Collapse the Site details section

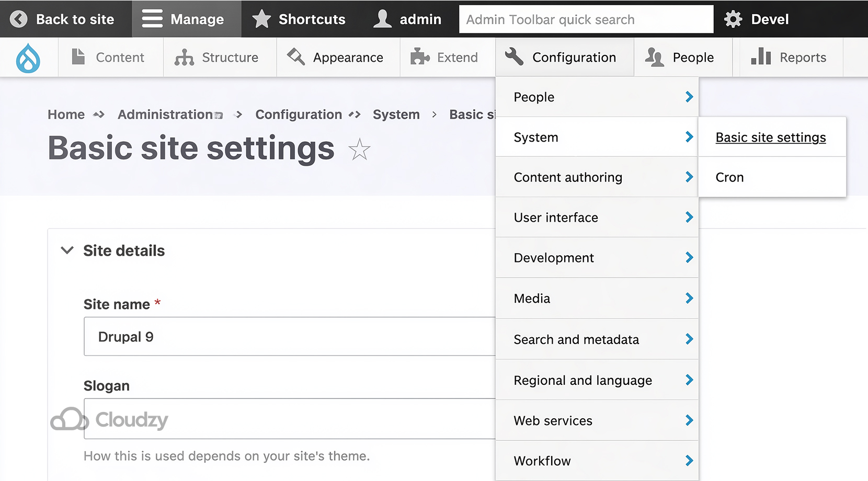coord(67,250)
